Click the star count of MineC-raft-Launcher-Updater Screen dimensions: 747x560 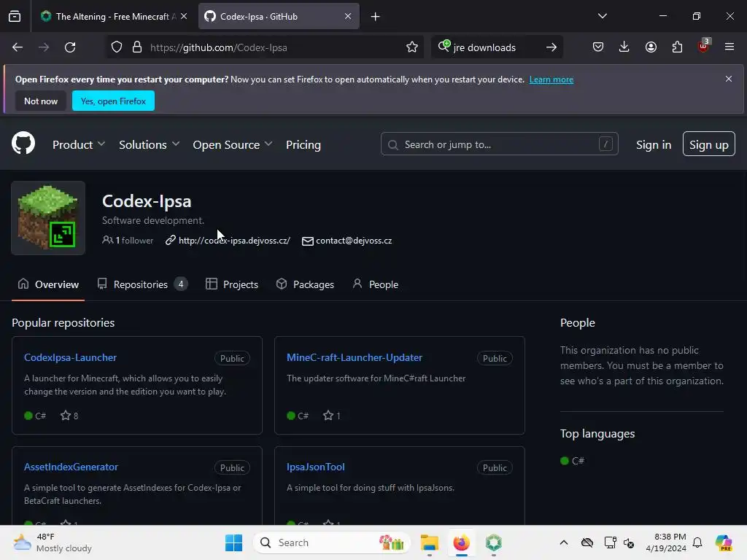332,416
